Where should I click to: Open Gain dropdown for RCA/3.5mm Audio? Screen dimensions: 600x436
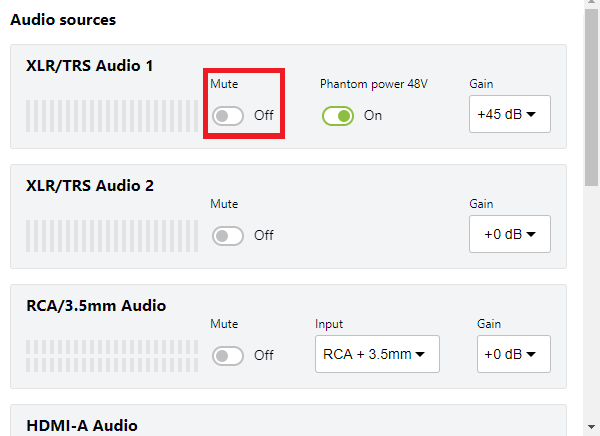[513, 354]
